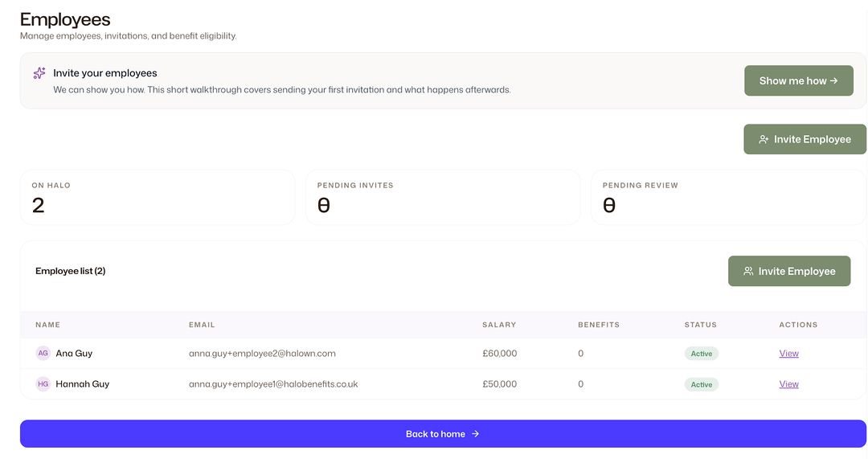Click the ACTIONS column header
The height and width of the screenshot is (459, 868).
point(798,325)
